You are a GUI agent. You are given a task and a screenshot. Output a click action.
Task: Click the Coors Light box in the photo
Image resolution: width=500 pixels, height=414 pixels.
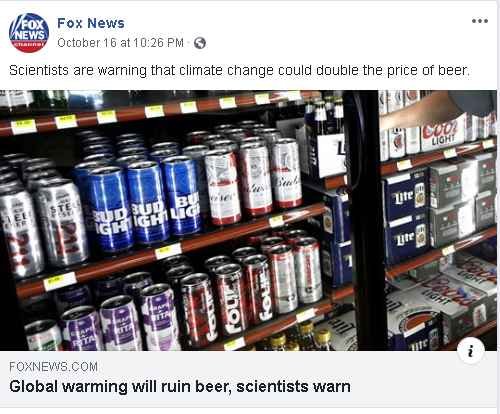pyautogui.click(x=443, y=132)
